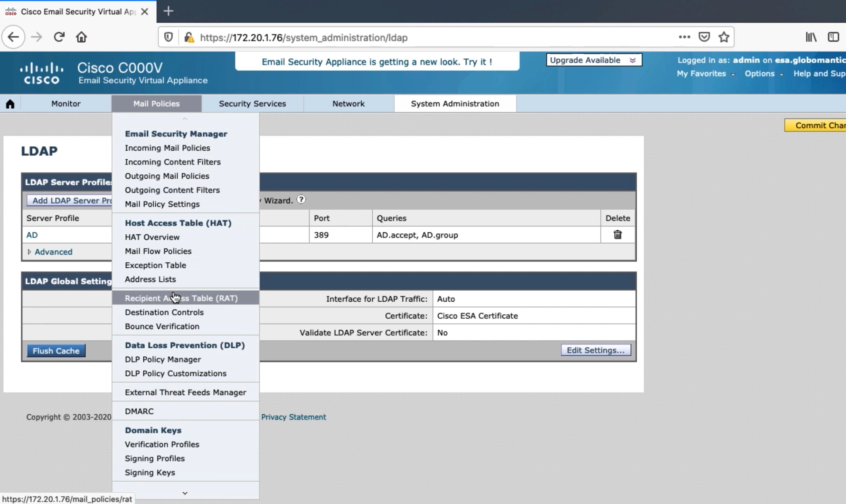Open the DMARC menu entry
This screenshot has width=846, height=504.
tap(139, 411)
